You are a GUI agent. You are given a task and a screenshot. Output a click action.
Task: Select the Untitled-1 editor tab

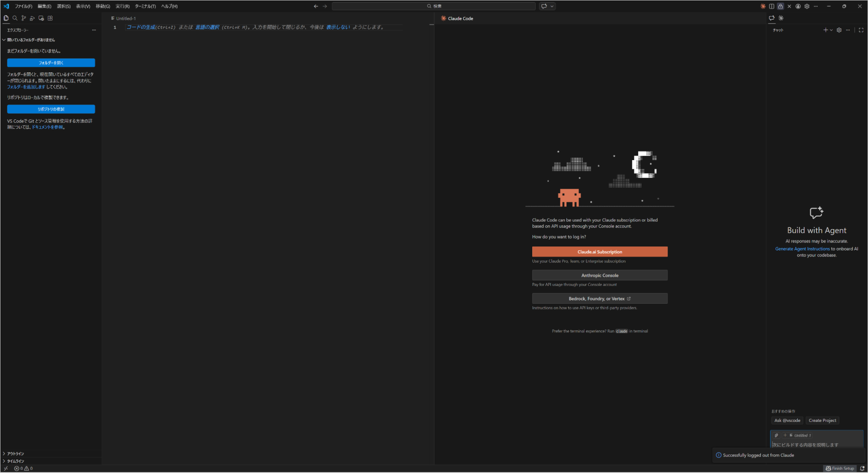coord(126,18)
